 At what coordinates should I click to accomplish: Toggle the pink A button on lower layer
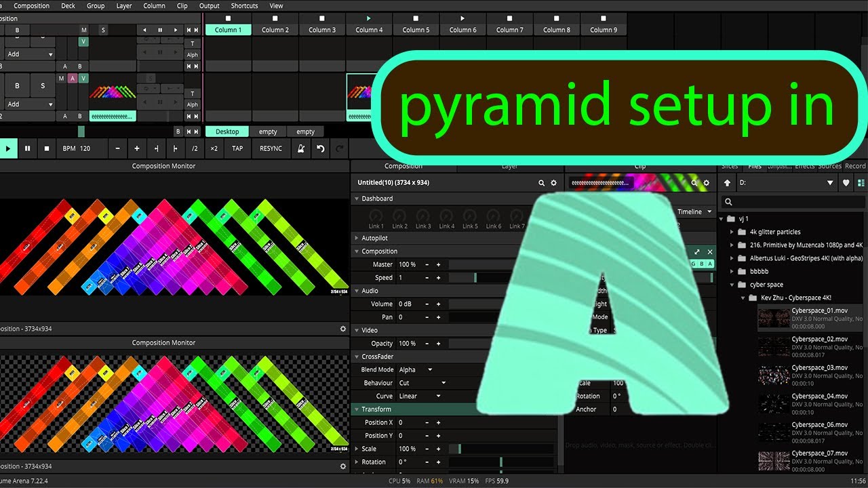pos(72,79)
